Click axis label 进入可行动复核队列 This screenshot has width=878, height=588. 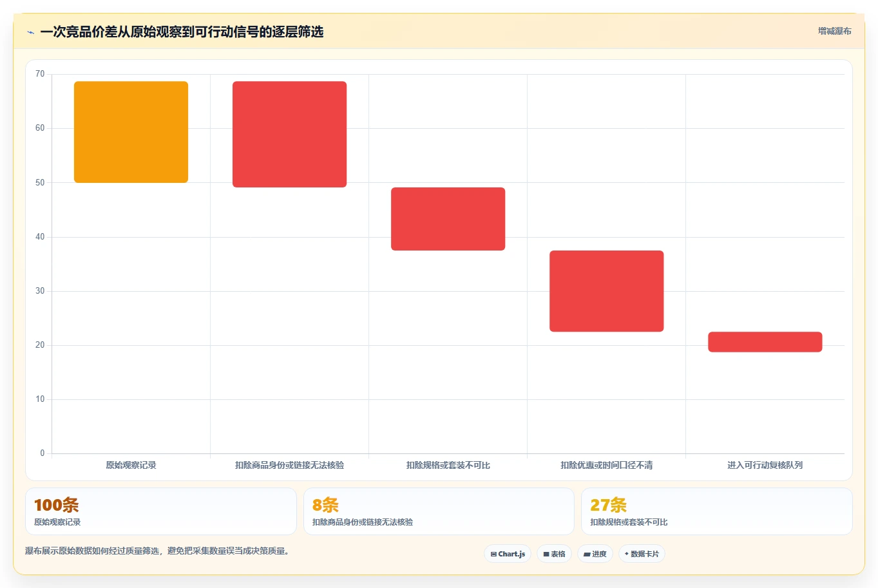pyautogui.click(x=765, y=465)
